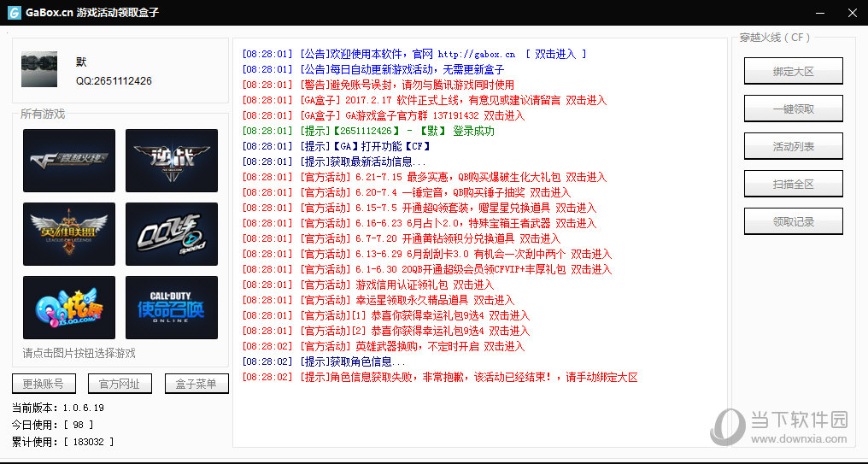Click the 6.1-6.30 20QB开通超级会员 line
This screenshot has height=464, width=868.
(x=427, y=270)
